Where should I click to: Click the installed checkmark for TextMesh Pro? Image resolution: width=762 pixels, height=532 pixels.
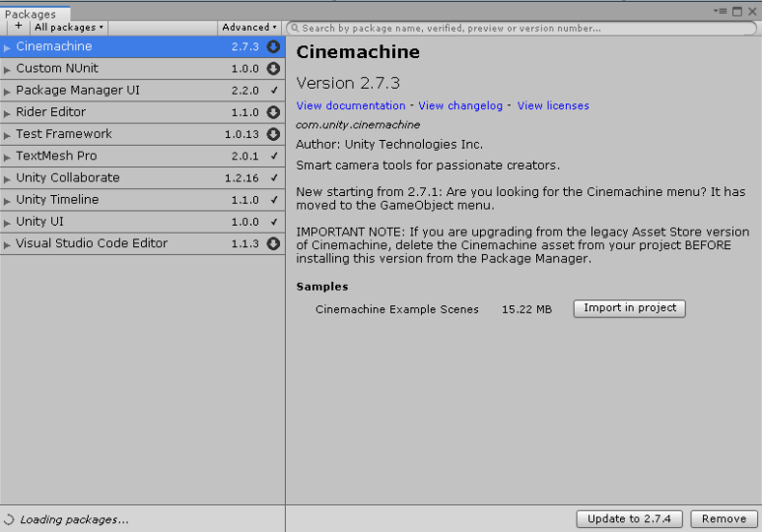pyautogui.click(x=274, y=156)
